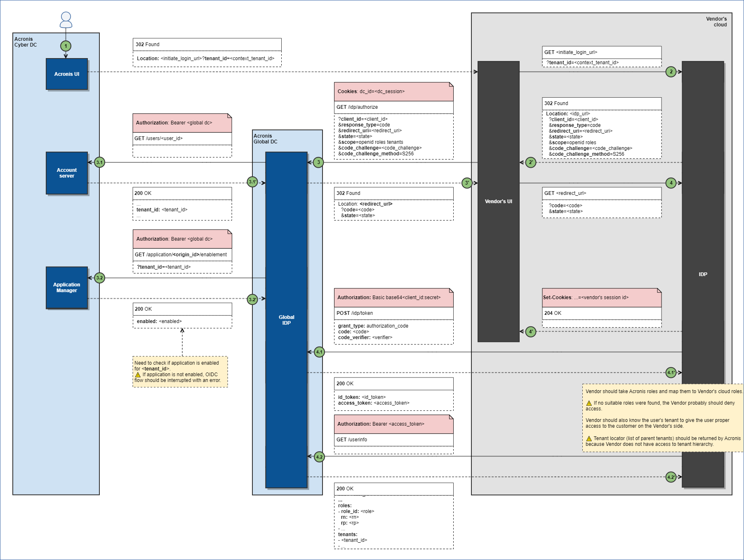The height and width of the screenshot is (560, 744).
Task: Click the step 3.1' circle marker
Action: [252, 182]
